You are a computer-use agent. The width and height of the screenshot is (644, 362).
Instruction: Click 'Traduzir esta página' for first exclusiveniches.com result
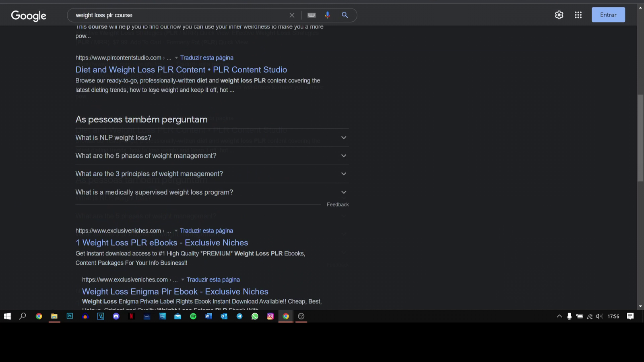206,230
